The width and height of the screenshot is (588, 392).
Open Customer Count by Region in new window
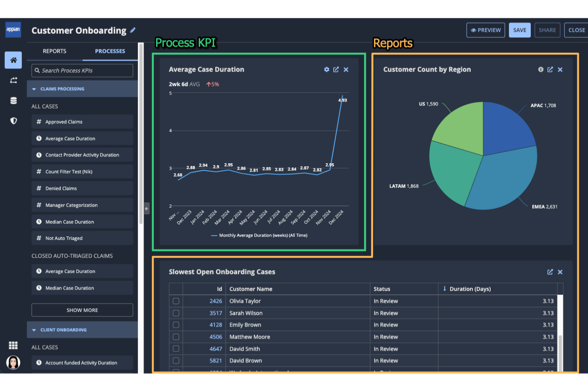(550, 70)
